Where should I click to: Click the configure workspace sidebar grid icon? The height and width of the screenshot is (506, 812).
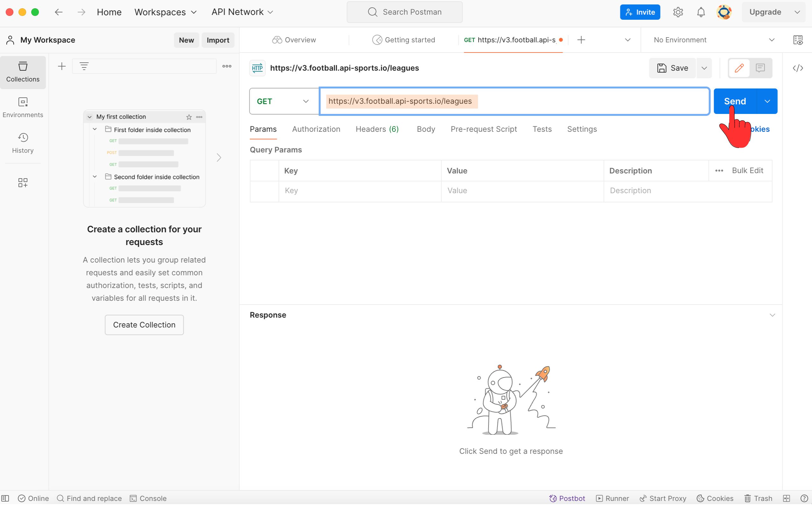click(x=23, y=182)
